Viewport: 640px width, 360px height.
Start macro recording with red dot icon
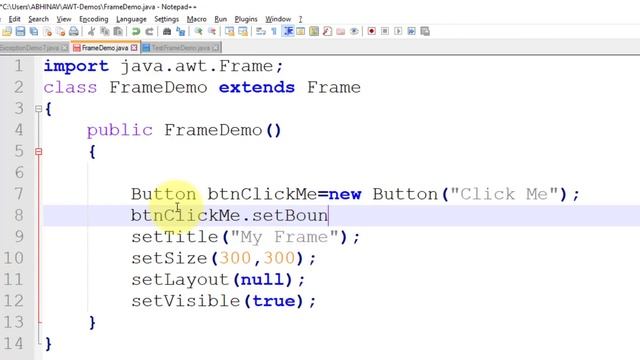point(371,31)
